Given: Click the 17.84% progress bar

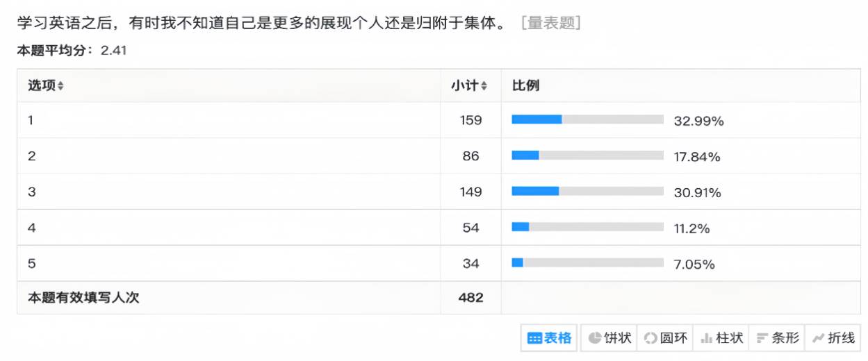Looking at the screenshot, I should pyautogui.click(x=587, y=156).
